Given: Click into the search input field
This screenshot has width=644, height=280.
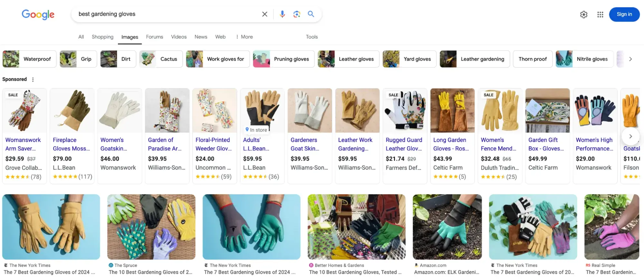Looking at the screenshot, I should coord(168,14).
